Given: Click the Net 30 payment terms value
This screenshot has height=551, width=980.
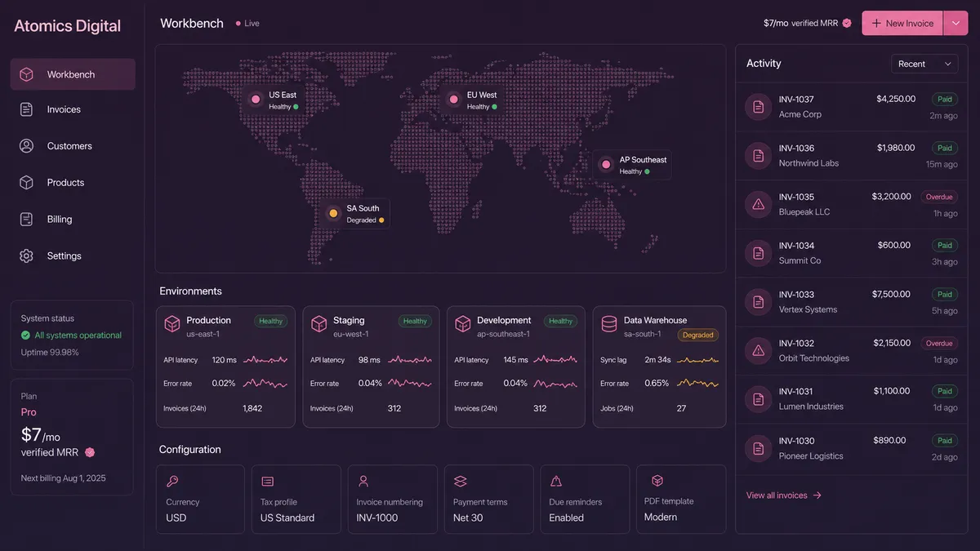Looking at the screenshot, I should (x=468, y=518).
